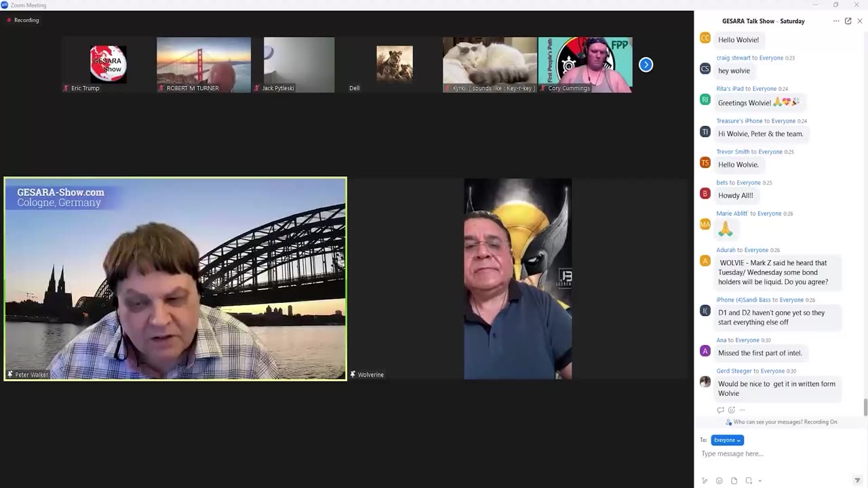Select Dell participant thumbnail
Screen dimensions: 868x488
pos(394,64)
